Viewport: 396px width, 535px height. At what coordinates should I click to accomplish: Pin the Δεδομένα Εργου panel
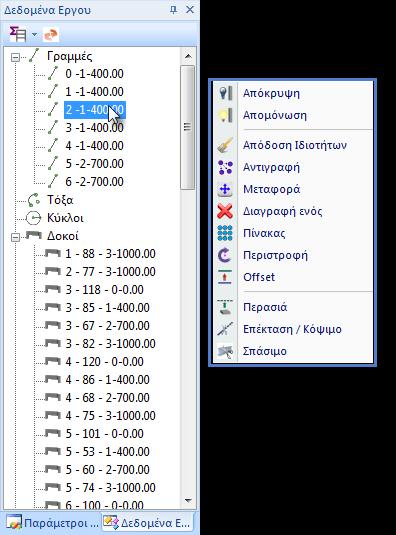[x=173, y=10]
